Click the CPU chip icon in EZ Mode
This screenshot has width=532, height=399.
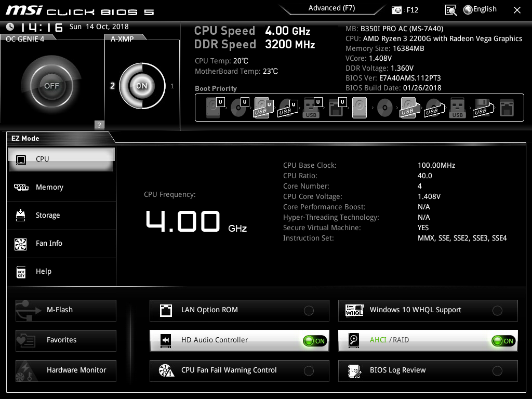tap(21, 159)
